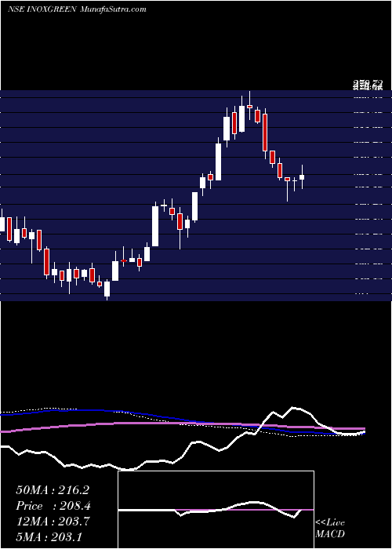The height and width of the screenshot is (549, 392).
Task: Select the Price : 208.4 value
Action: 52,506
